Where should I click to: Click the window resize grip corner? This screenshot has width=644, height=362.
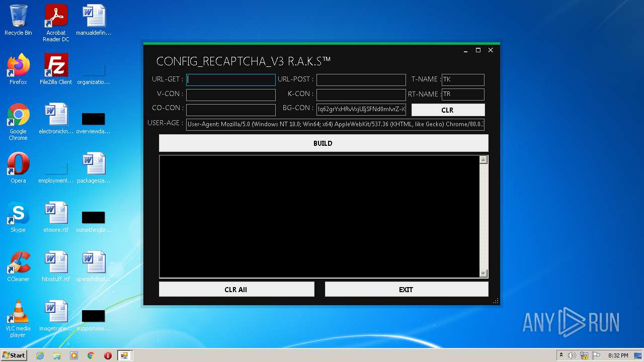(x=496, y=301)
